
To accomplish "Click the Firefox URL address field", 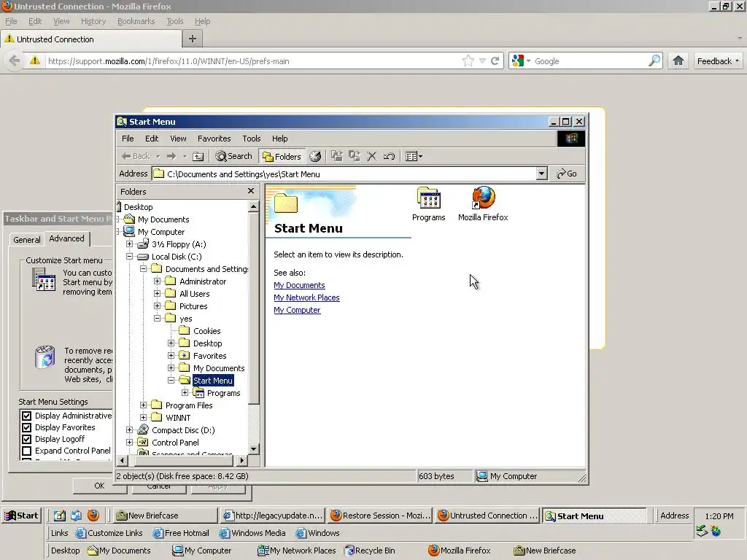I will coord(252,61).
